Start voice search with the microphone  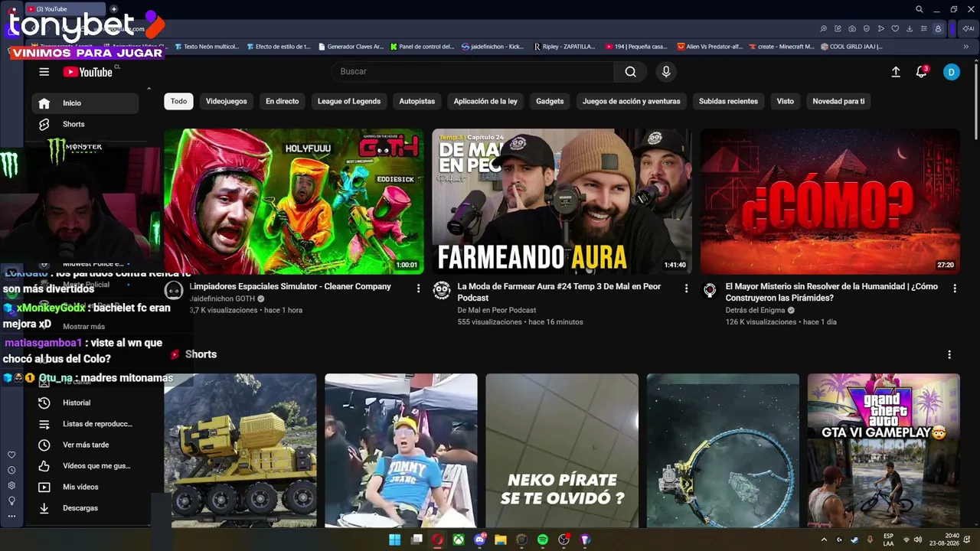click(666, 72)
